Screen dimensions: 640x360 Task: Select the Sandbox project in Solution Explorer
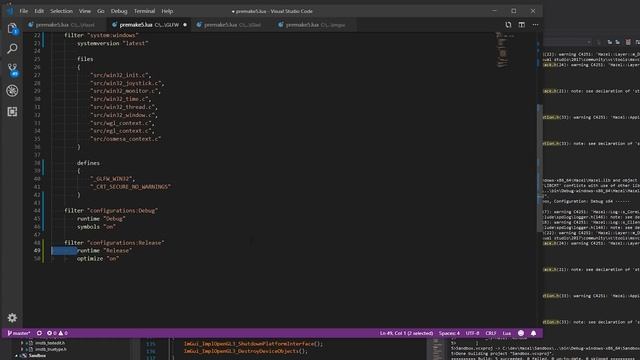tap(37, 356)
